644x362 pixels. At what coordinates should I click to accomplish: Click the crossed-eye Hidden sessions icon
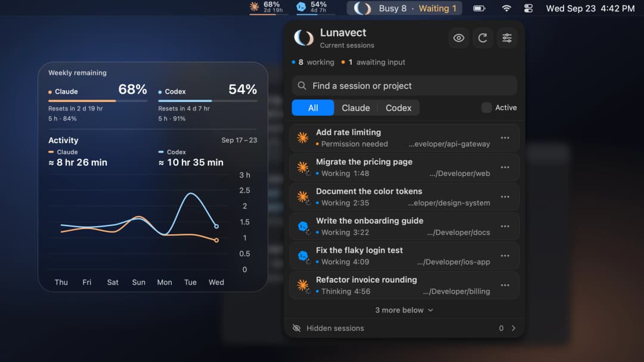point(296,328)
